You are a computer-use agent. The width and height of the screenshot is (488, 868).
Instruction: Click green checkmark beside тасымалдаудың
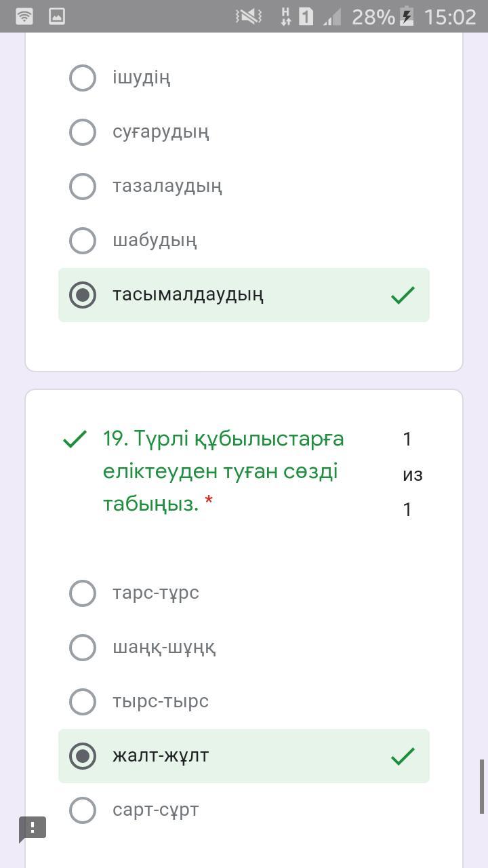pos(403,295)
